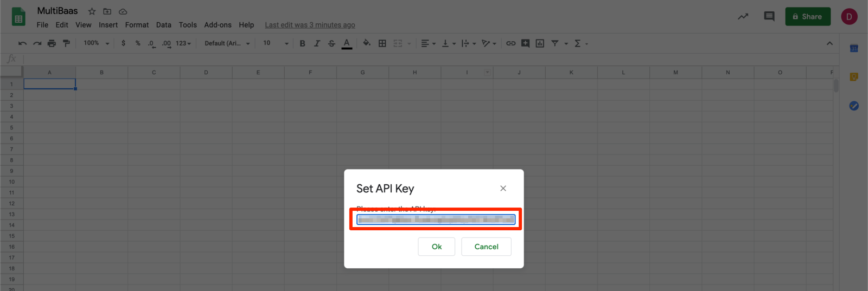Image resolution: width=868 pixels, height=291 pixels.
Task: Open the Insert chart tool
Action: point(540,43)
